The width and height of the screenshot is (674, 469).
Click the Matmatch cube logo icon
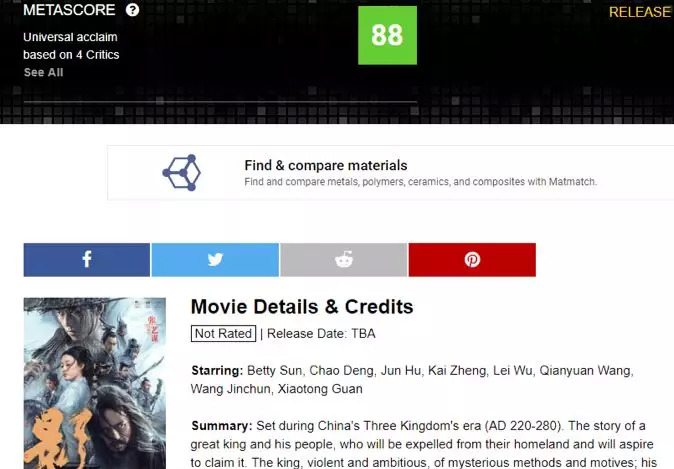[181, 172]
